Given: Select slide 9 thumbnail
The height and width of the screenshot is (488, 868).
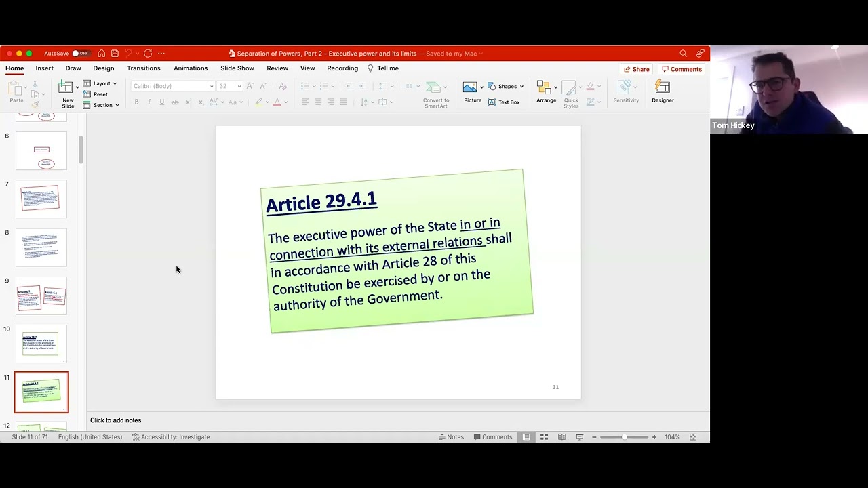Looking at the screenshot, I should (x=41, y=296).
